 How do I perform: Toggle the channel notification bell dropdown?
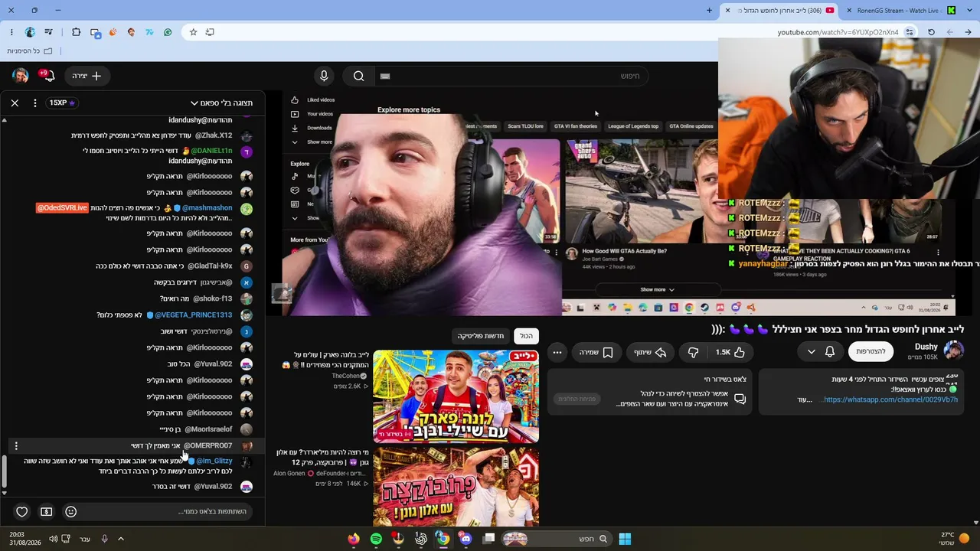click(x=821, y=352)
